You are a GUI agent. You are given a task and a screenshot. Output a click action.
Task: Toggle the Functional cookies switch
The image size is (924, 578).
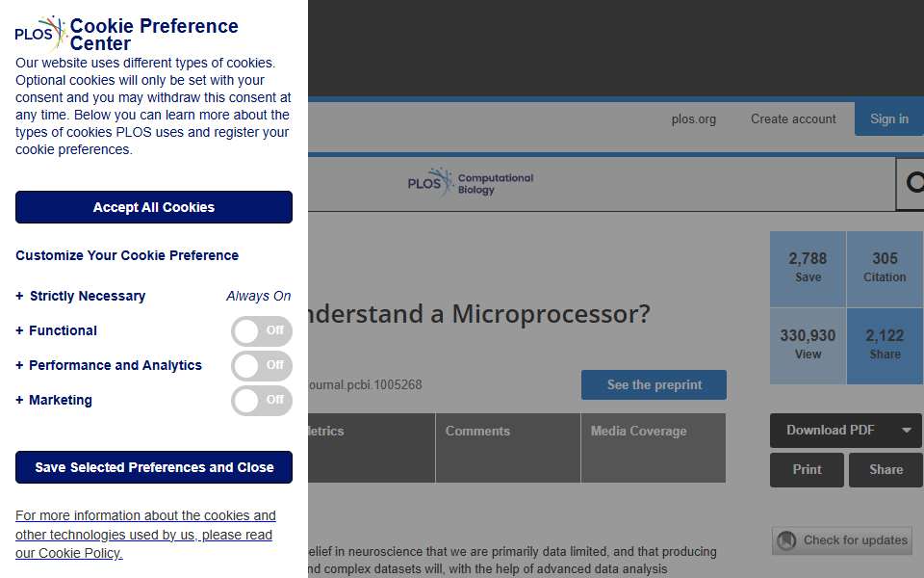coord(262,330)
